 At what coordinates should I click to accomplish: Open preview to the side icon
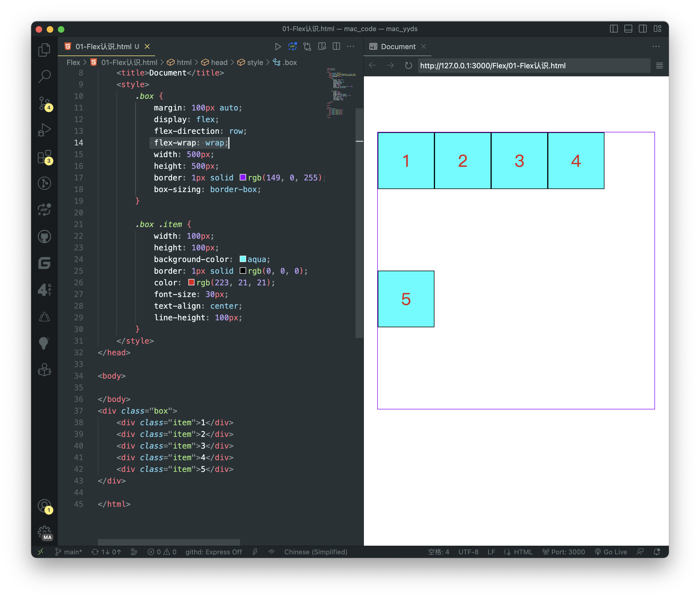coord(322,47)
